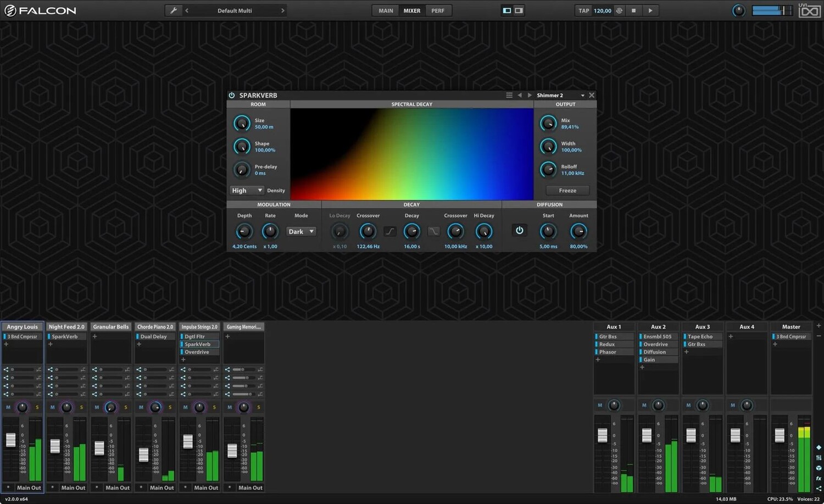Solo the Chorde Piano 2.0 channel
The height and width of the screenshot is (504, 824).
[170, 407]
